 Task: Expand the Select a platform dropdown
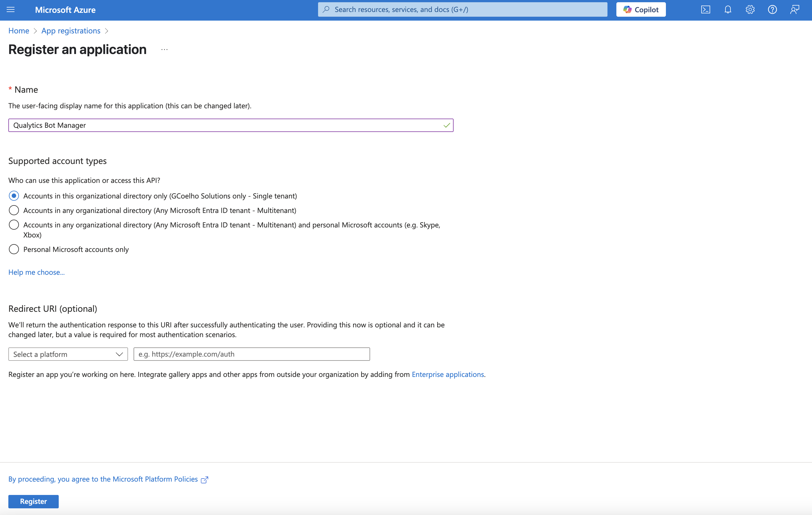tap(68, 354)
